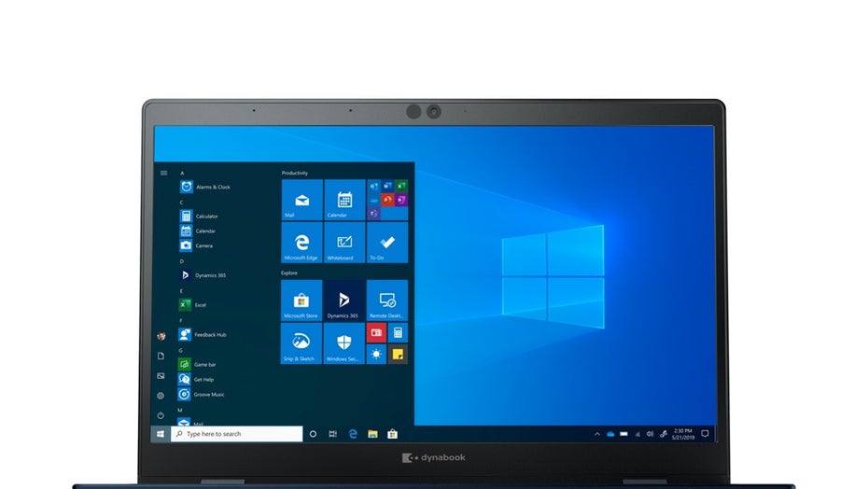Open the Whiteboard tile

click(x=344, y=243)
